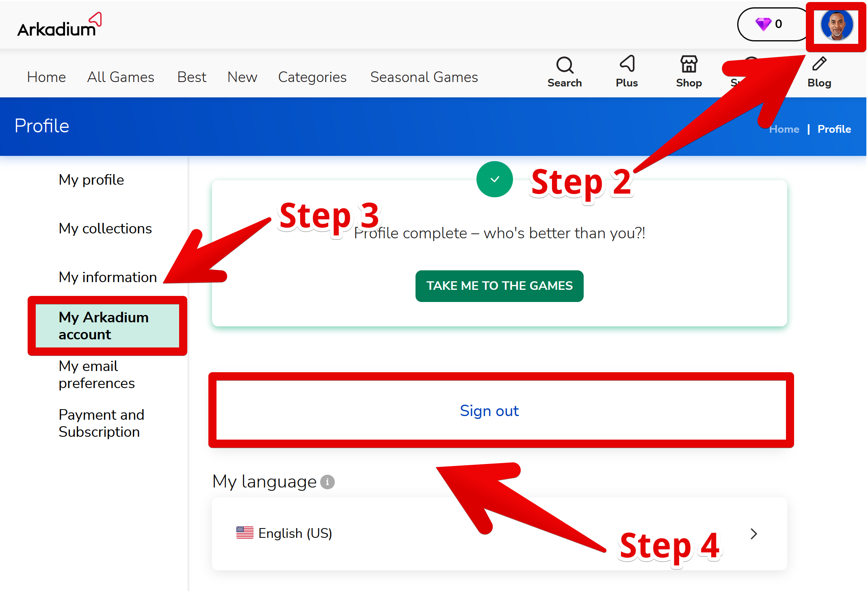
Task: Go to All Games in navigation
Action: 121,77
